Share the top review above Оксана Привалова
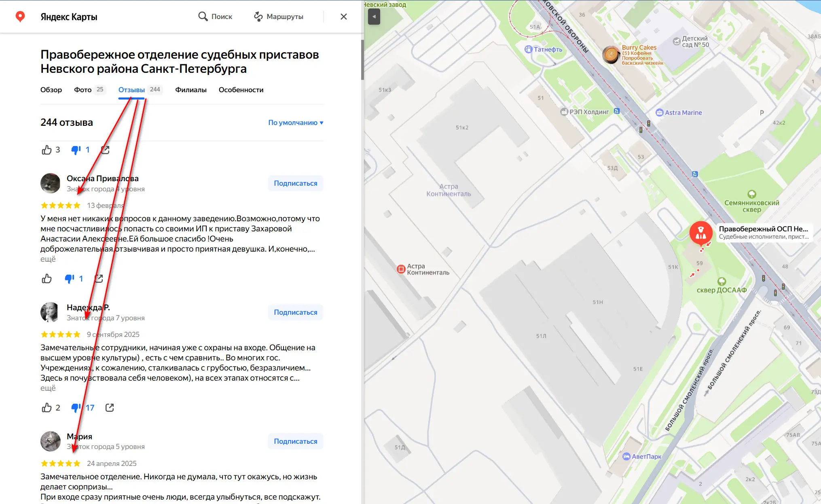 coord(105,150)
